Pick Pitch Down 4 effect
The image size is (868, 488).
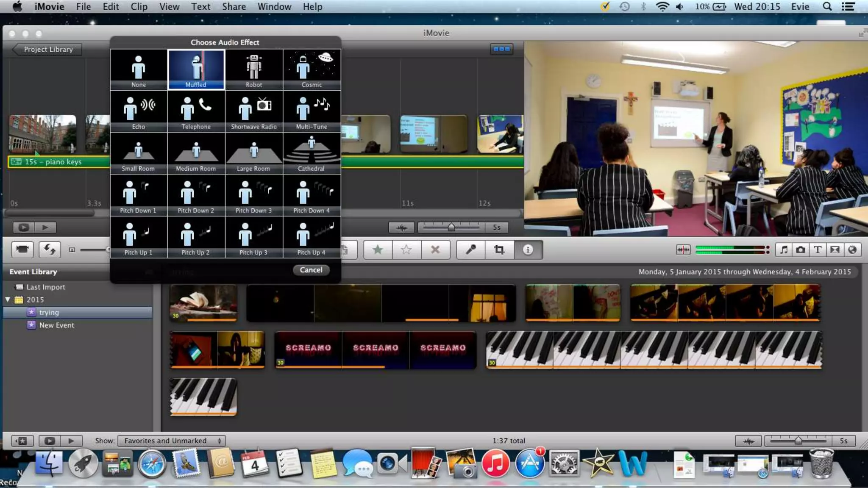pyautogui.click(x=312, y=195)
